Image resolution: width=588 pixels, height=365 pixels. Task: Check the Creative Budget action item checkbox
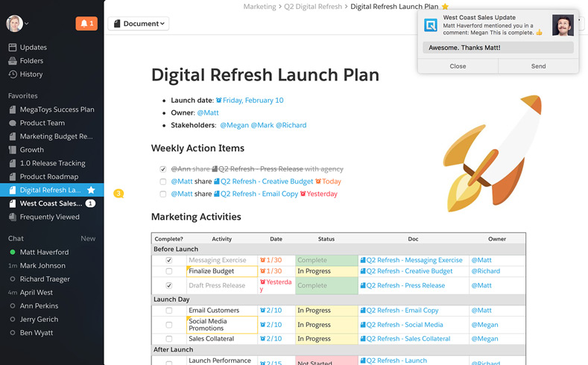(163, 181)
